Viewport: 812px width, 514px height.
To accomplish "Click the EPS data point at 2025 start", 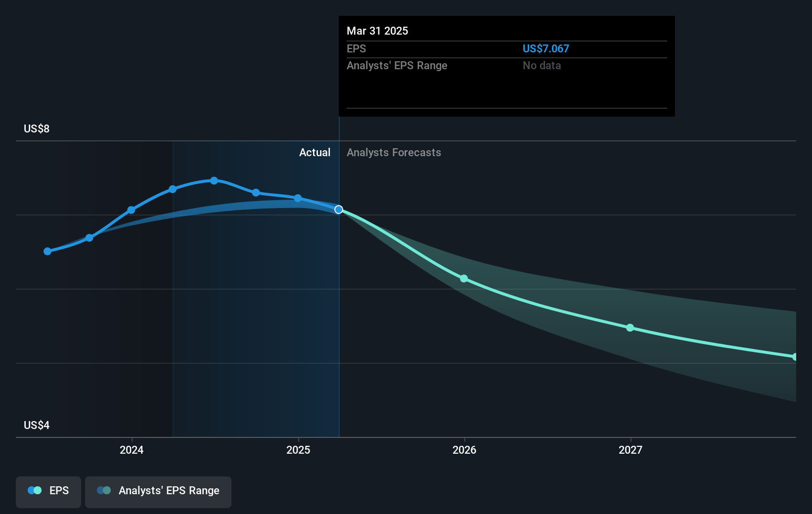I will tap(298, 198).
